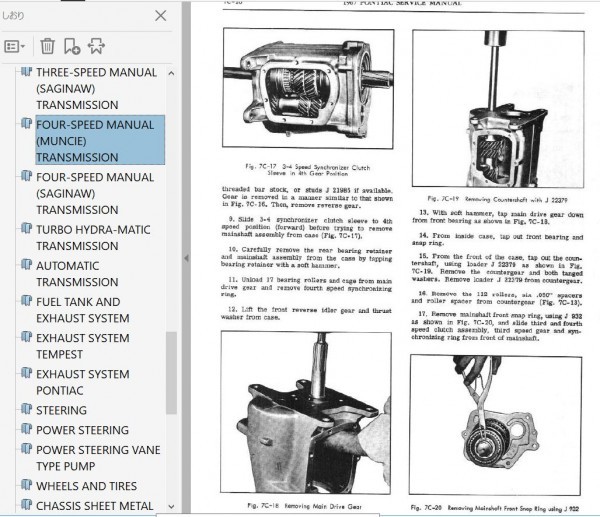
Task: Open FOUR-SPEED MANUAL (SAGINAW) TRANSMISSION bookmark
Action: click(95, 193)
